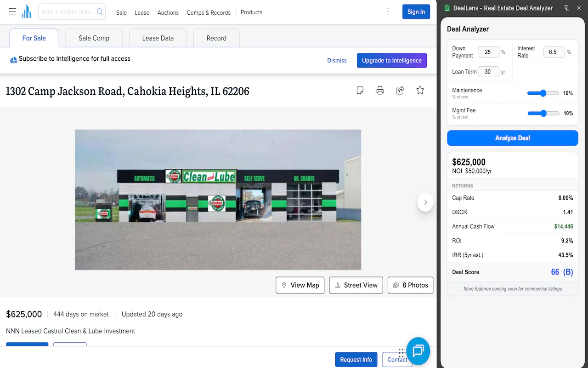
Task: Click the Intelligence pie chart icon
Action: click(x=13, y=60)
